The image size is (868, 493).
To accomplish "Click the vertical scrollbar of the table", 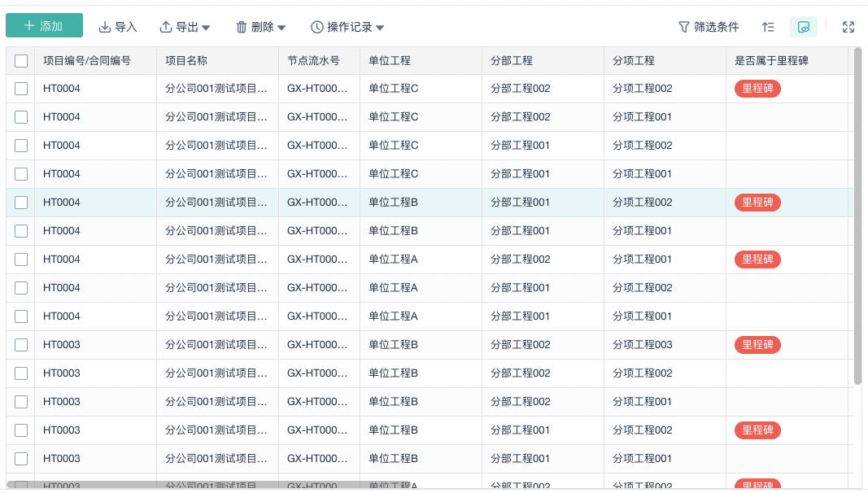I will (857, 216).
